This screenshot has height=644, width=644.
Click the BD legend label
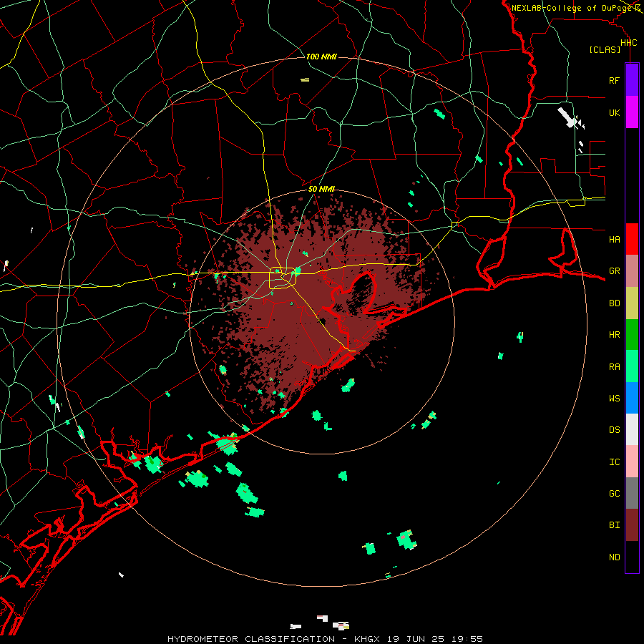point(614,303)
